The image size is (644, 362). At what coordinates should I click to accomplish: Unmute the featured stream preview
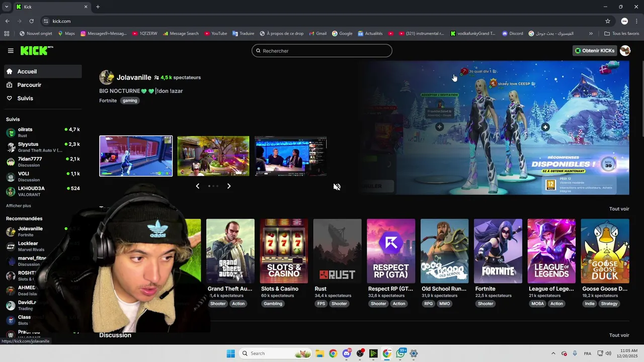[337, 187]
